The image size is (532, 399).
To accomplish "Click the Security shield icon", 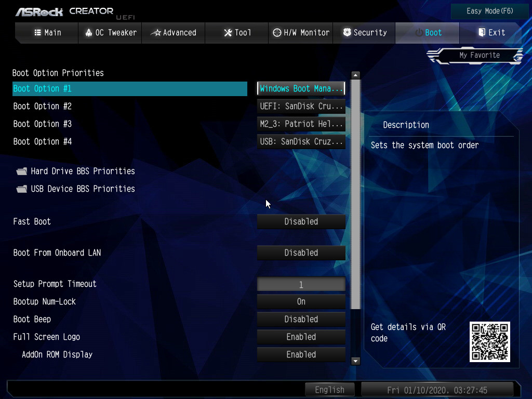I will tap(347, 33).
